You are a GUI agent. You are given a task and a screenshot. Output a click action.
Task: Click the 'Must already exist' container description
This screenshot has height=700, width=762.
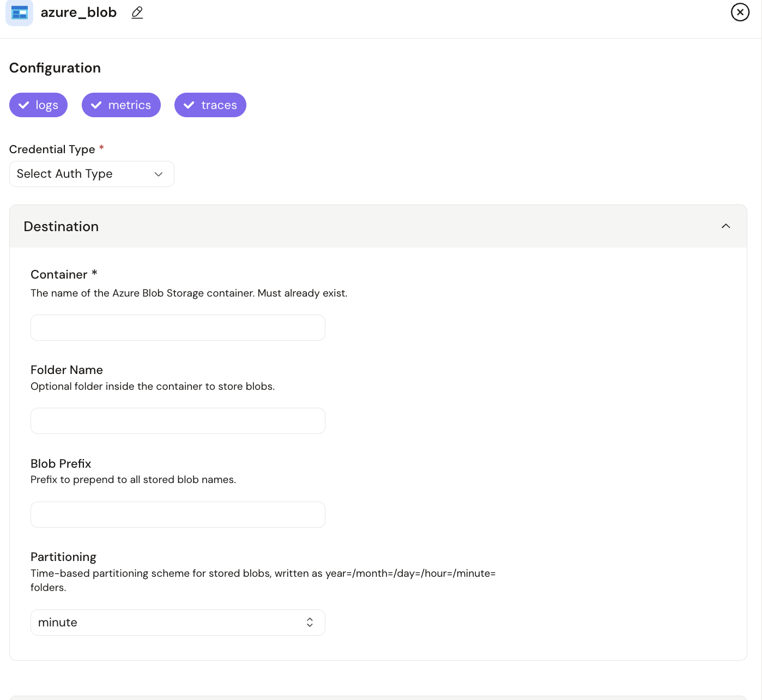point(189,293)
